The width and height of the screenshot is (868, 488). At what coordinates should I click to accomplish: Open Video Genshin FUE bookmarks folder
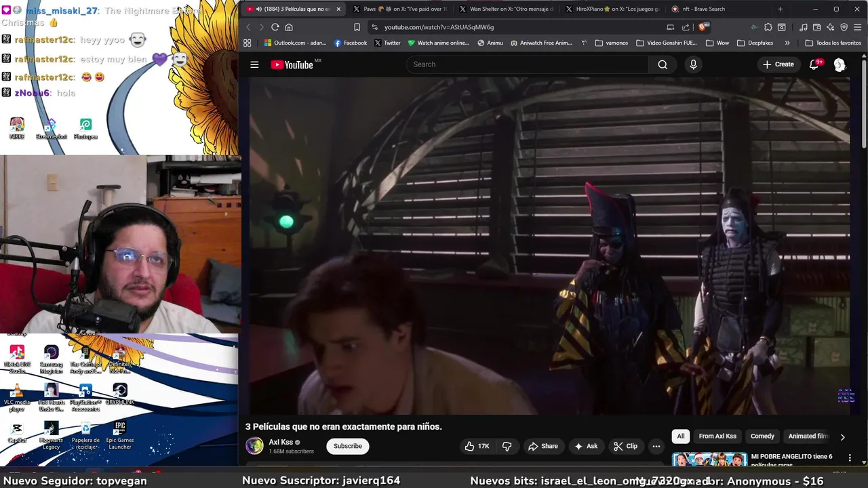(x=666, y=43)
